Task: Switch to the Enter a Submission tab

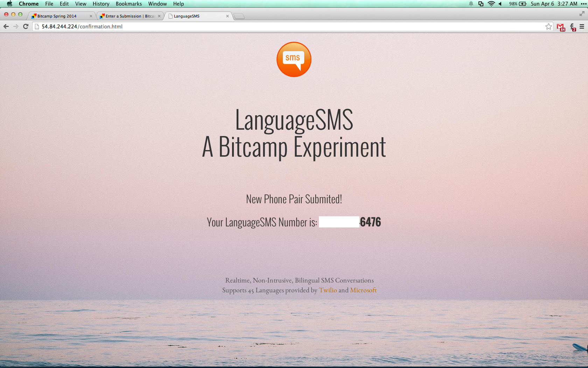Action: click(x=130, y=16)
